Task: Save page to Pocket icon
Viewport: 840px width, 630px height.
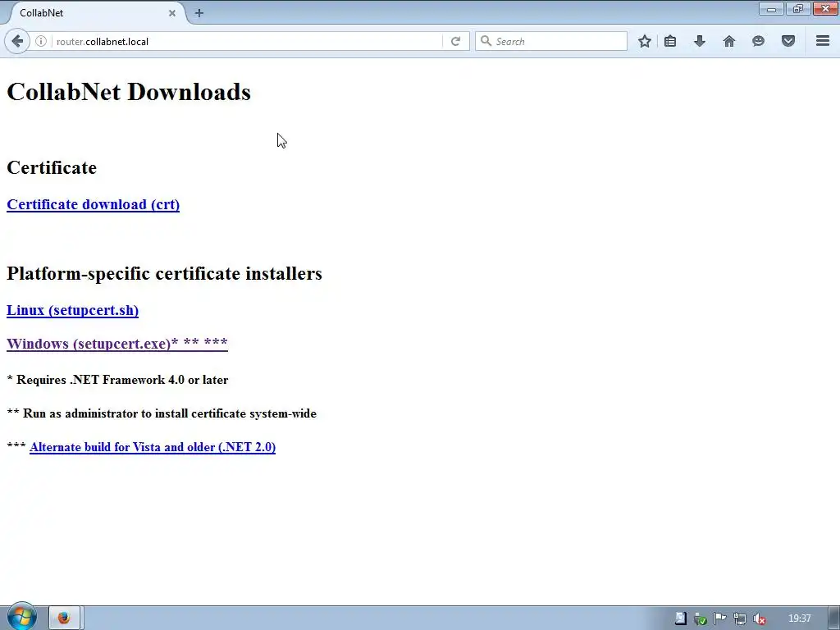Action: point(788,41)
